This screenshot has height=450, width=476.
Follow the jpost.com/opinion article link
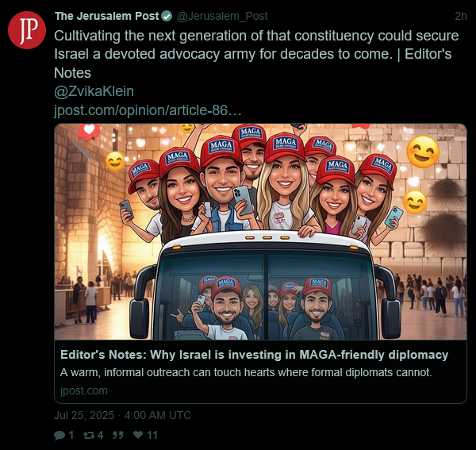[x=148, y=110]
